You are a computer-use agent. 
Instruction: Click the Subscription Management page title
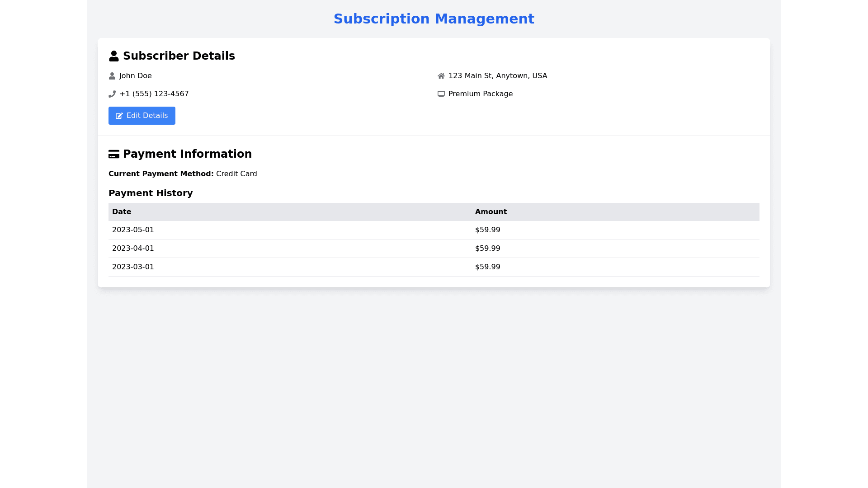tap(434, 19)
